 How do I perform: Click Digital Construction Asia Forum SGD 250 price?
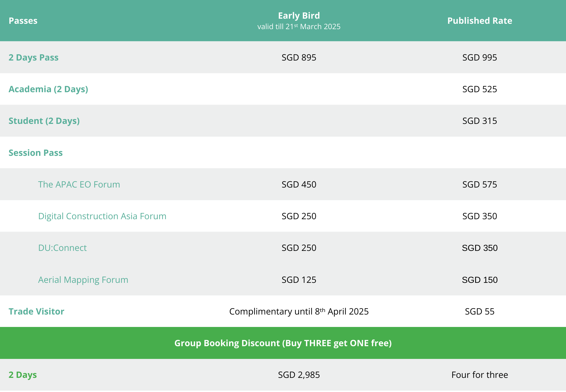coord(299,216)
